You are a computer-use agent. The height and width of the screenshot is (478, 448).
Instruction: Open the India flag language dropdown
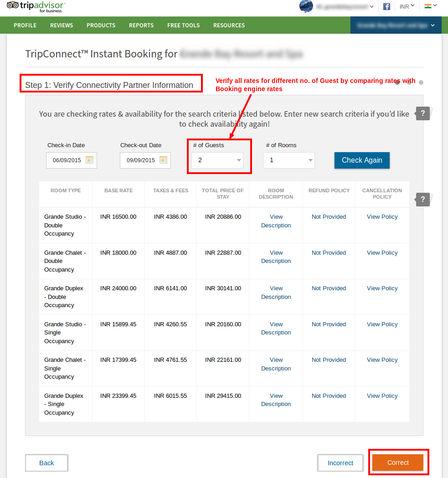click(x=431, y=6)
